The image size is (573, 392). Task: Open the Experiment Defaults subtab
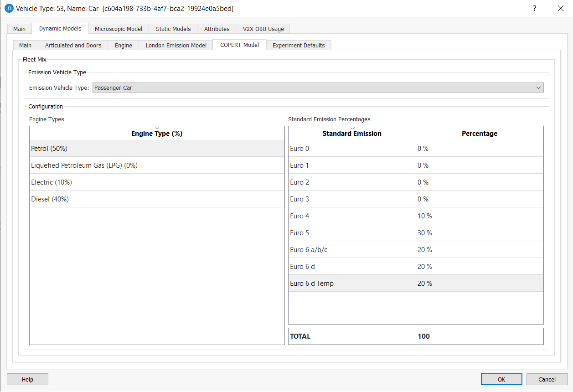[299, 45]
